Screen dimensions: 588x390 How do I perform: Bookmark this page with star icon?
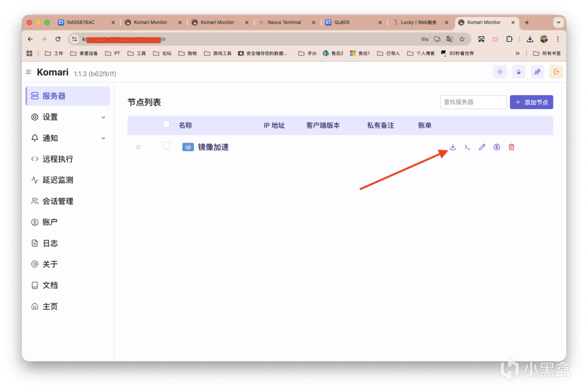tap(462, 39)
